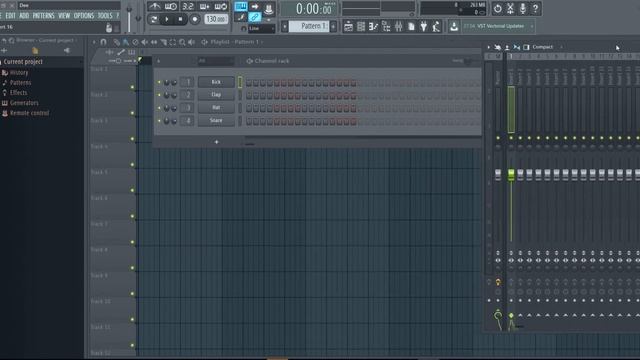
Task: Toggle the Kick channel select indicator
Action: [x=240, y=82]
